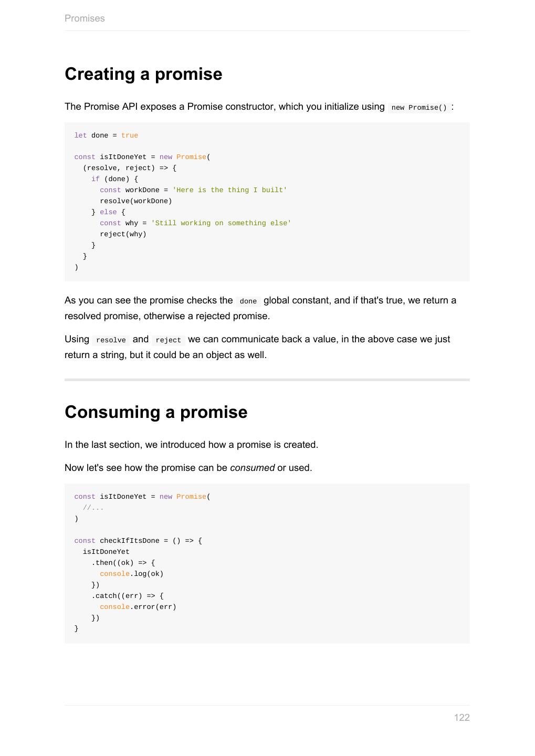Click the italic word "consumed"
Image resolution: width=535 pixels, height=756 pixels.
pos(252,468)
